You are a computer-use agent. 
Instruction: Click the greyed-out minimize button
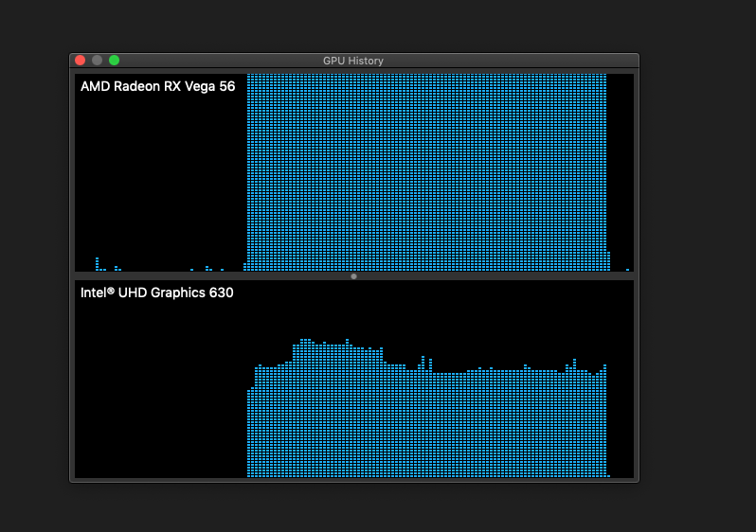click(x=97, y=61)
